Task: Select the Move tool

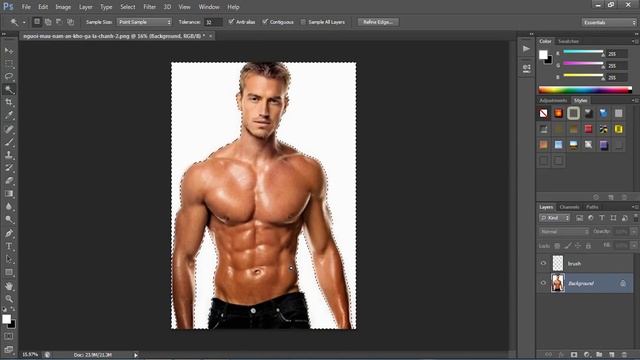Action: click(x=9, y=51)
